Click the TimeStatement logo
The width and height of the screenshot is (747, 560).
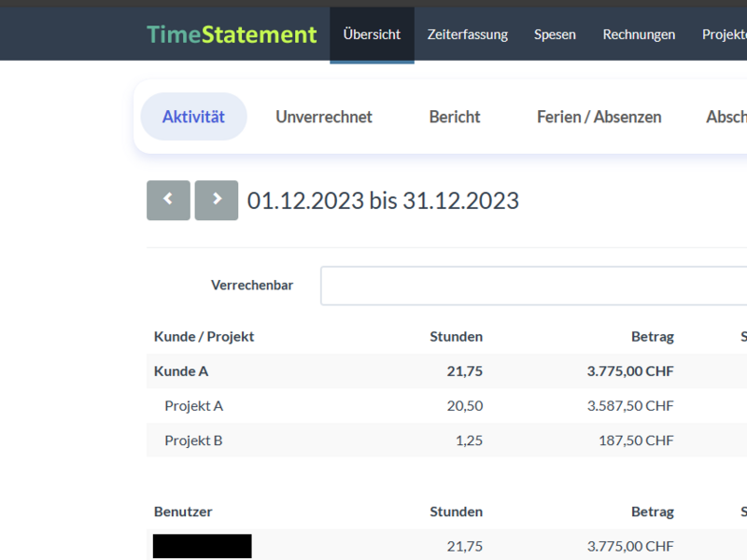(x=232, y=35)
